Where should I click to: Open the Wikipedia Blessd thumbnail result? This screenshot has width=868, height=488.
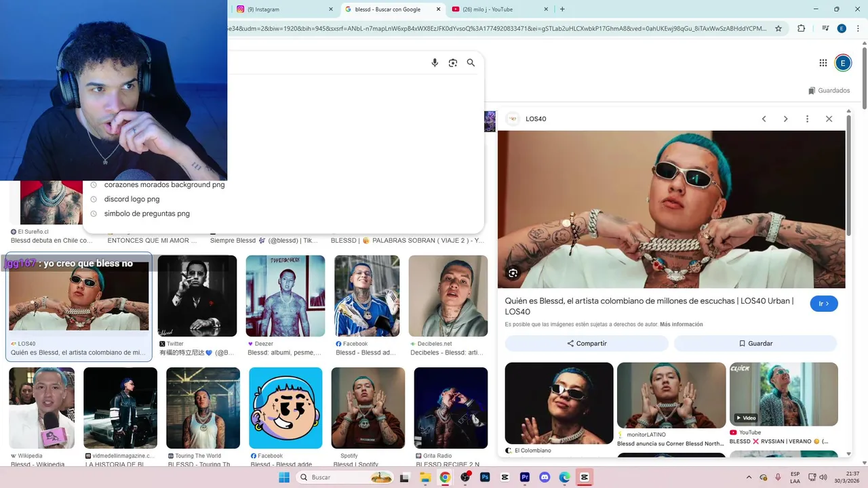(x=42, y=408)
